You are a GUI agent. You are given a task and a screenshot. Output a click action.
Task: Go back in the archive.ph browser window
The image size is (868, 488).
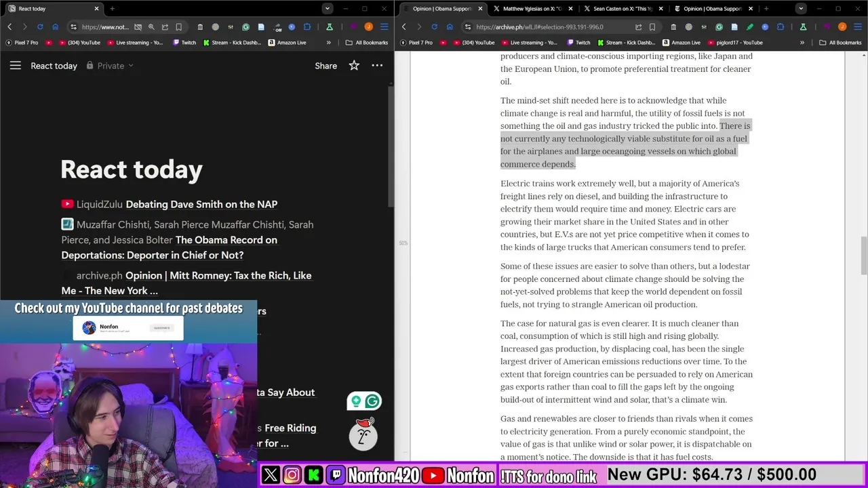[404, 27]
